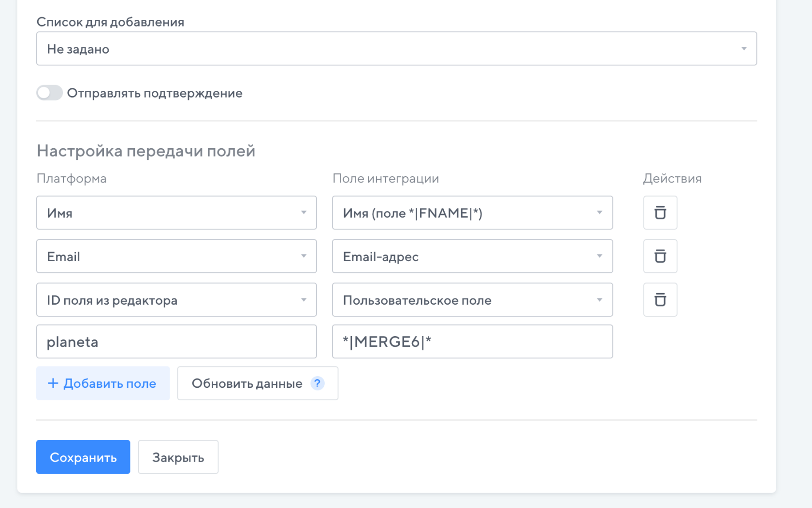Remove the ID поля из редактора row
The height and width of the screenshot is (508, 812).
pos(660,299)
